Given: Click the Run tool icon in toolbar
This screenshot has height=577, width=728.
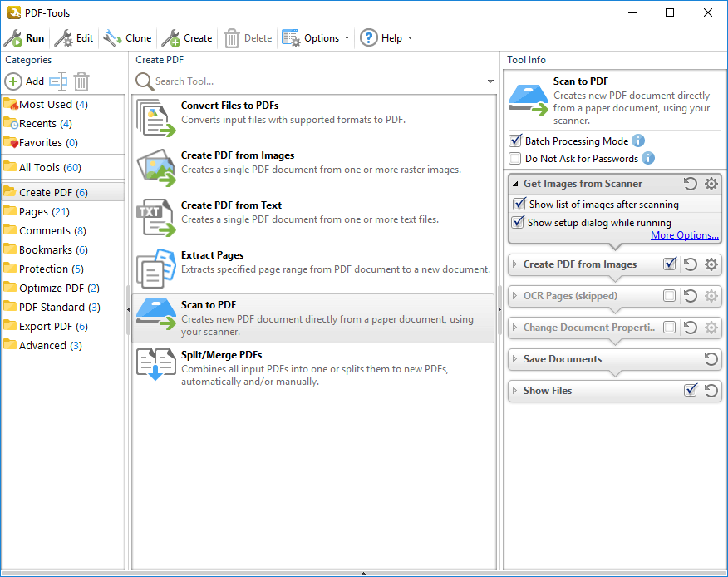Looking at the screenshot, I should pyautogui.click(x=13, y=38).
